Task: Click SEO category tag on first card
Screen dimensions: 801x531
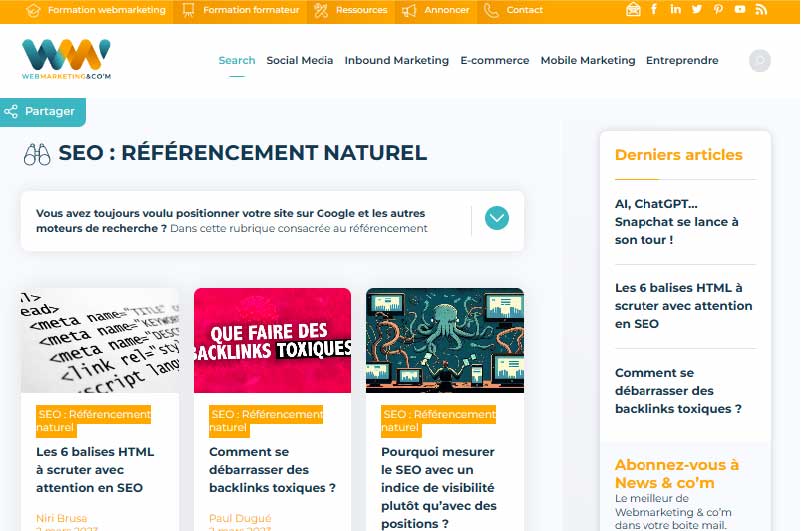Action: coord(93,421)
